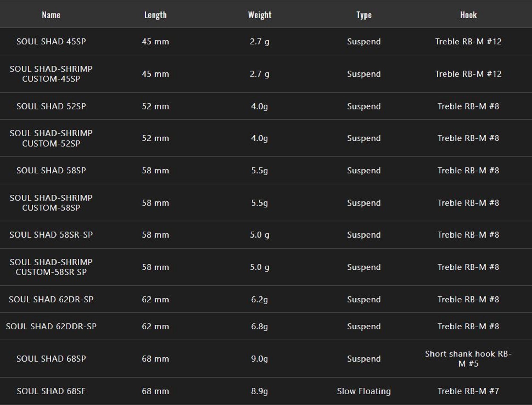Click SOUL SHAD-SHRIMP CUSTOM-58SP product name
Screen dimensions: 532x405
(51, 203)
